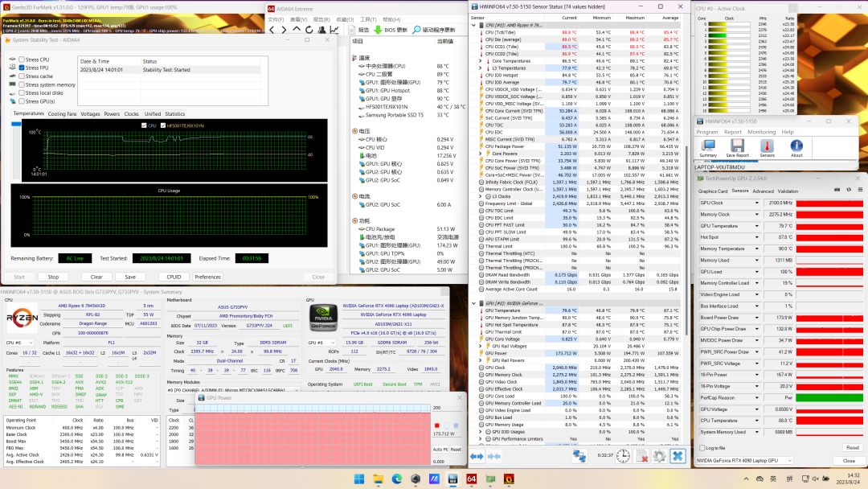The image size is (868, 489).
Task: Click the FurMark icon in the taskbar
Action: point(510,479)
